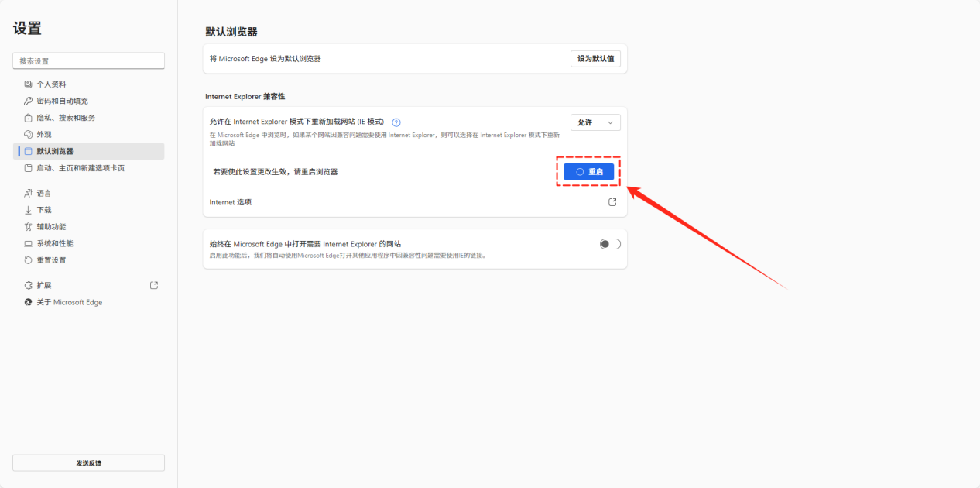Click the 个人资料 profile icon in sidebar
This screenshot has width=980, height=488.
pos(27,84)
